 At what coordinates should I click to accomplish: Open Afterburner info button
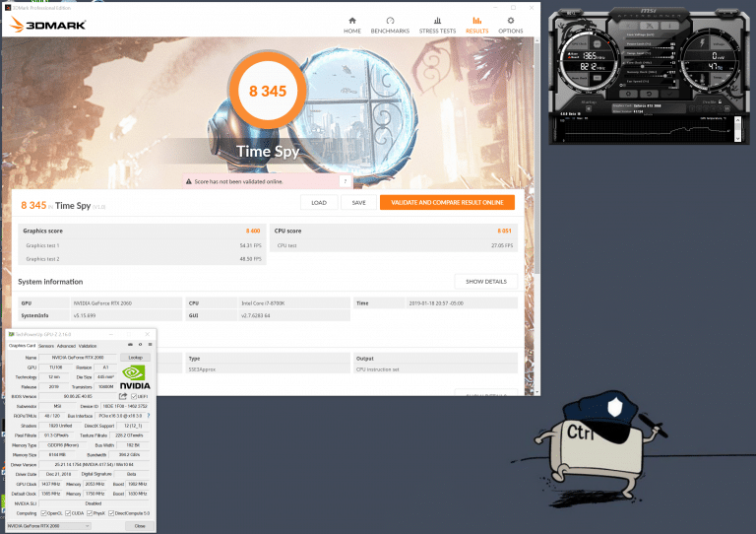point(669,26)
